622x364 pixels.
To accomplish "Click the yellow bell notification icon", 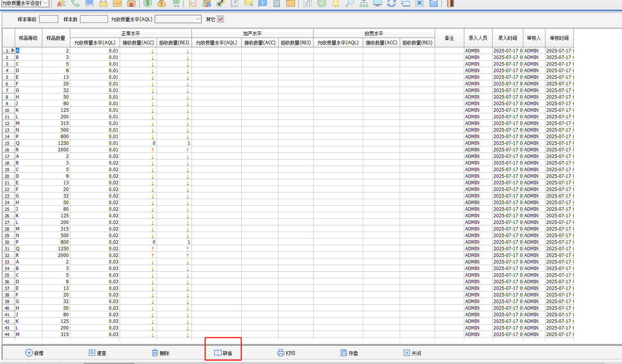I will [x=336, y=3].
